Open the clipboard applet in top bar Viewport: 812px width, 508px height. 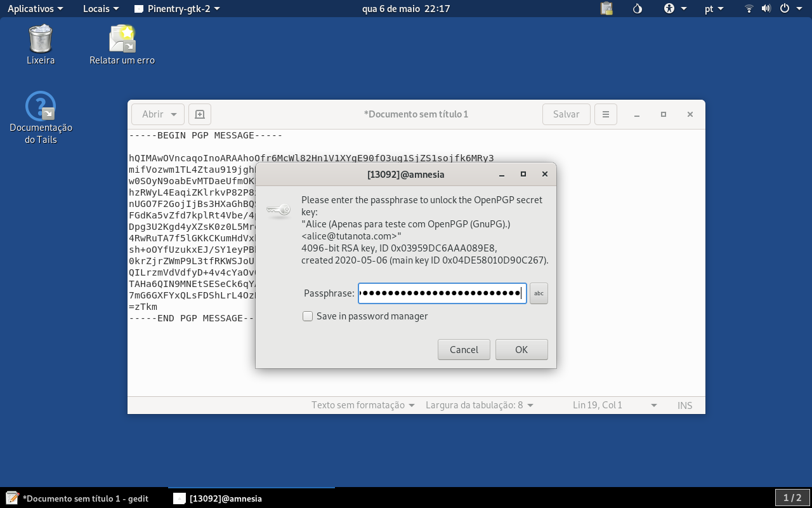pos(606,9)
